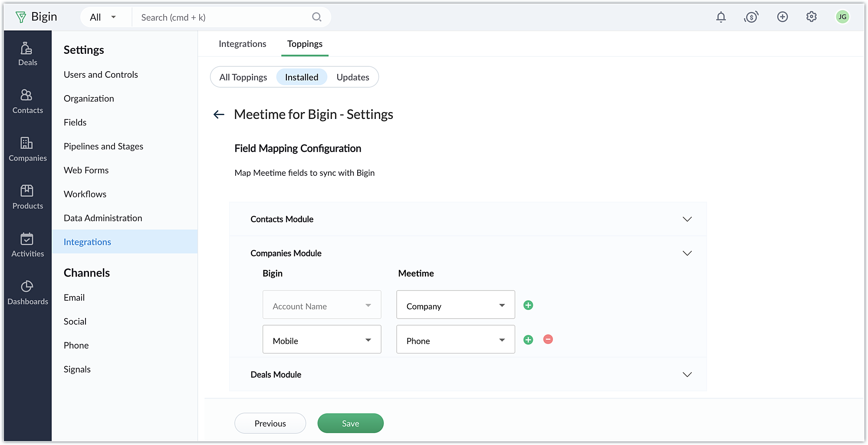Open the JG user profile avatar
868x445 pixels.
pos(842,17)
